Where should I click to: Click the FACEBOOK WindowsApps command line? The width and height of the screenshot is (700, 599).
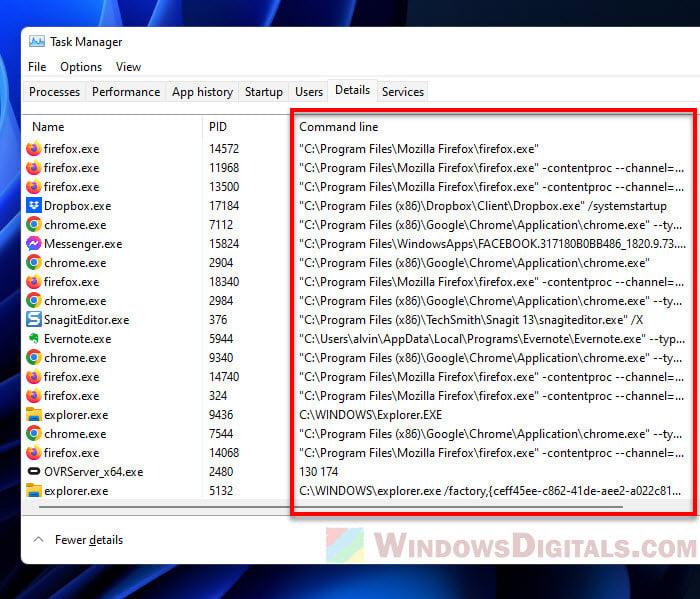492,244
